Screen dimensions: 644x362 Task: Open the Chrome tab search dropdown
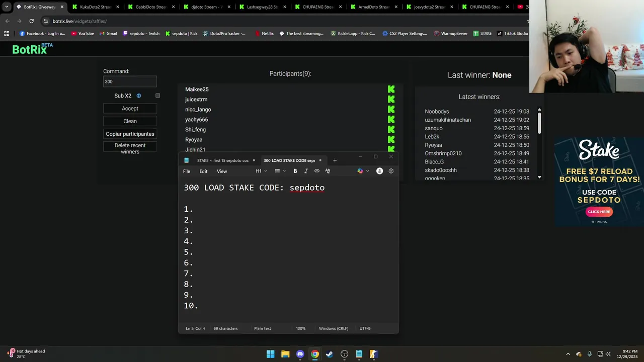[7, 7]
